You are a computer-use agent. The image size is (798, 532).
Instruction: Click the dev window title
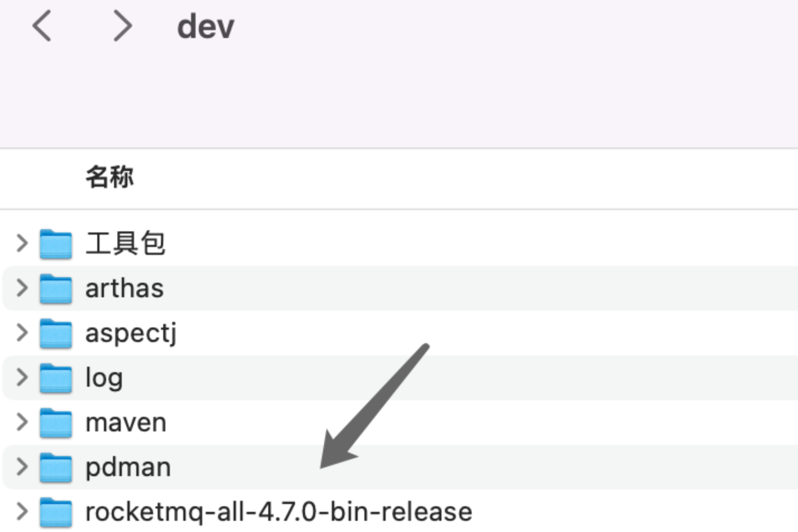tap(206, 27)
